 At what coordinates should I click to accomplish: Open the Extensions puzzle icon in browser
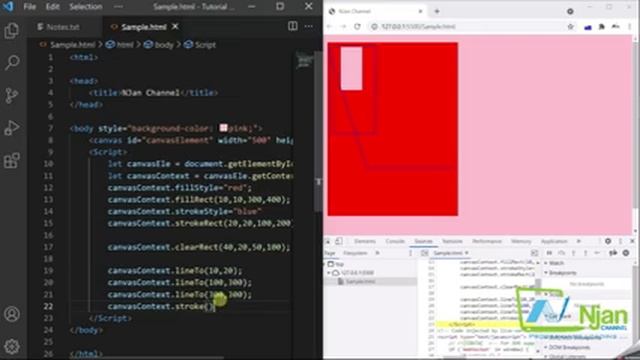[x=602, y=27]
